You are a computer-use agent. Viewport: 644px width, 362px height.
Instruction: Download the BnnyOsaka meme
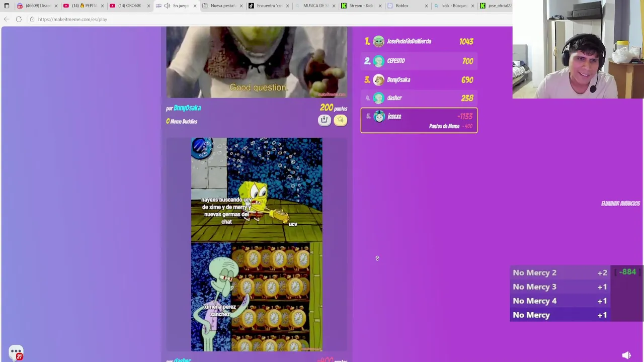point(324,120)
